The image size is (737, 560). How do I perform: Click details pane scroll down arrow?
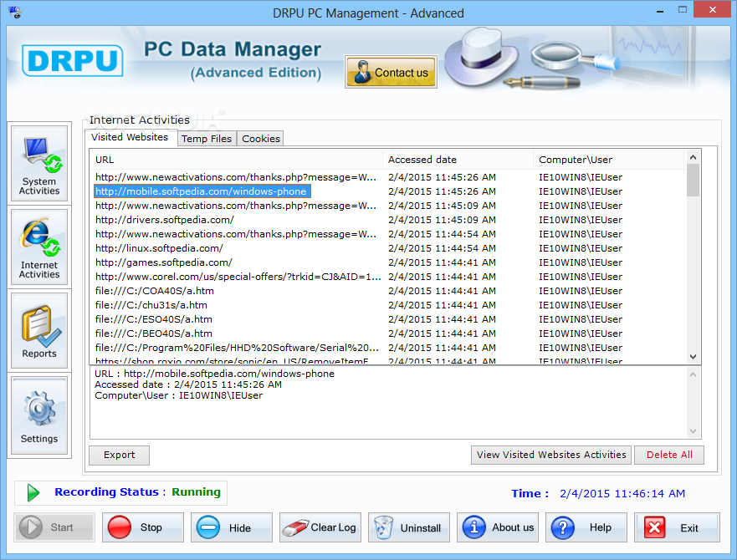pos(693,430)
